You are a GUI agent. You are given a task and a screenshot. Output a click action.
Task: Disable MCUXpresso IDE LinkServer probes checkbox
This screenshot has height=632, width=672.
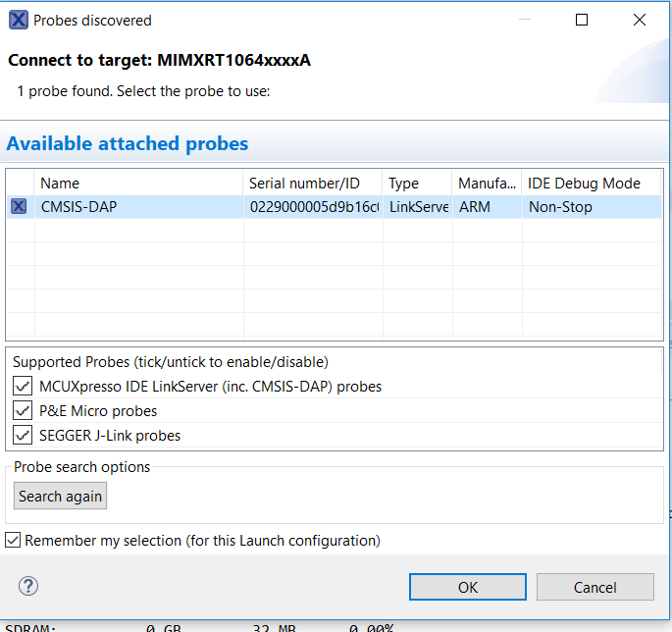pyautogui.click(x=22, y=387)
